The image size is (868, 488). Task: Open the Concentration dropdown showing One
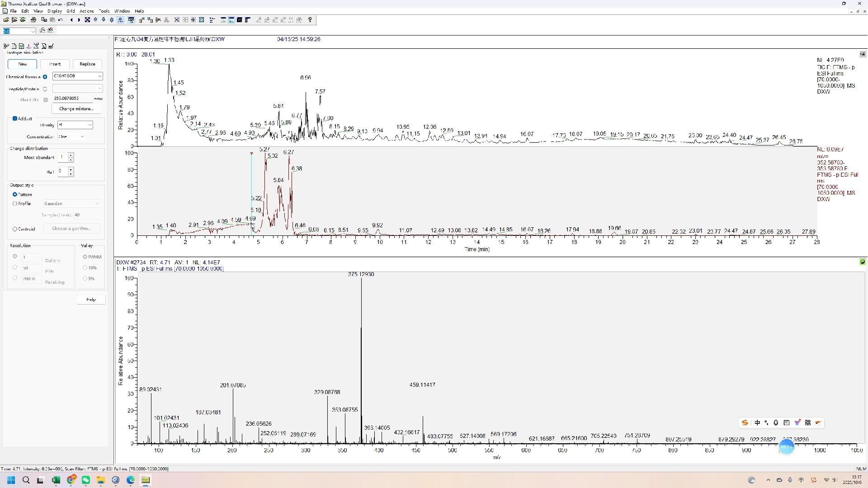tap(82, 136)
